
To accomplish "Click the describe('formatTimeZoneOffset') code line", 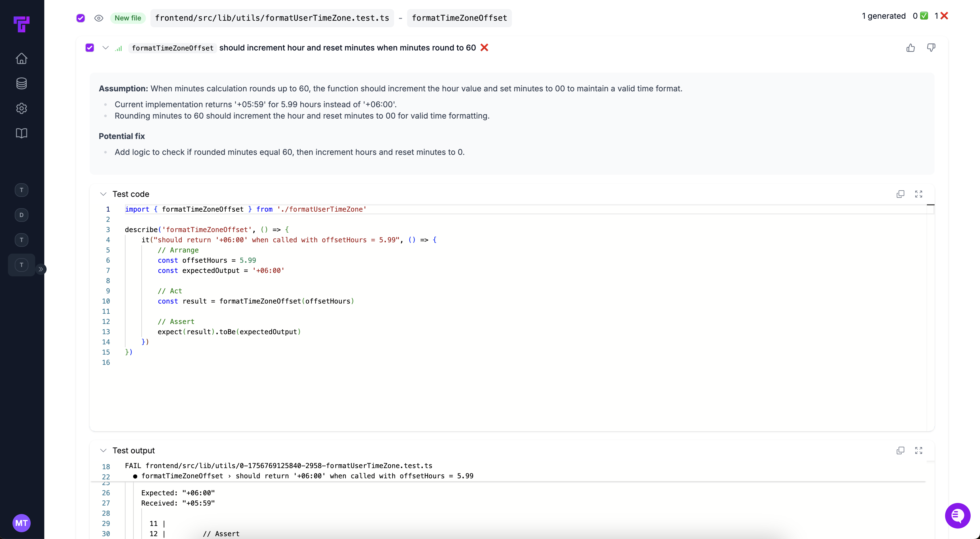I will pyautogui.click(x=207, y=230).
